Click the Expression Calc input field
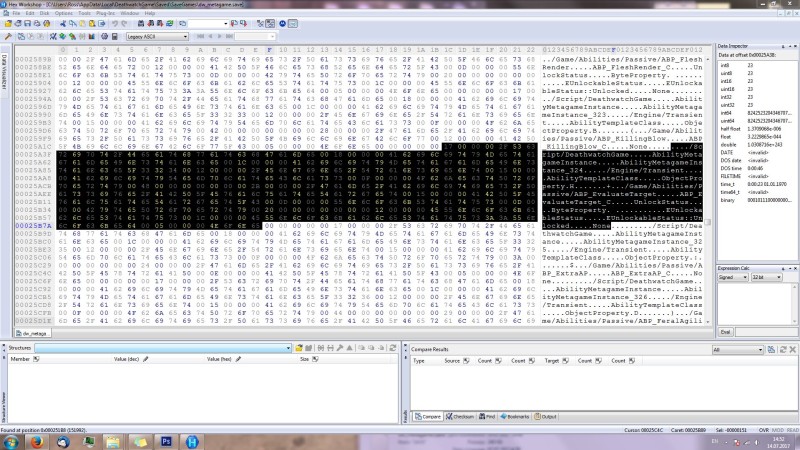Image resolution: width=800 pixels, height=450 pixels. pyautogui.click(x=757, y=304)
